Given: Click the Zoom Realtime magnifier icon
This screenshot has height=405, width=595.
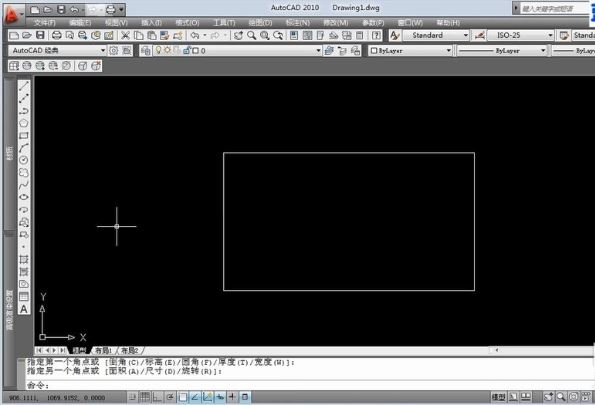Looking at the screenshot, I should (251, 36).
